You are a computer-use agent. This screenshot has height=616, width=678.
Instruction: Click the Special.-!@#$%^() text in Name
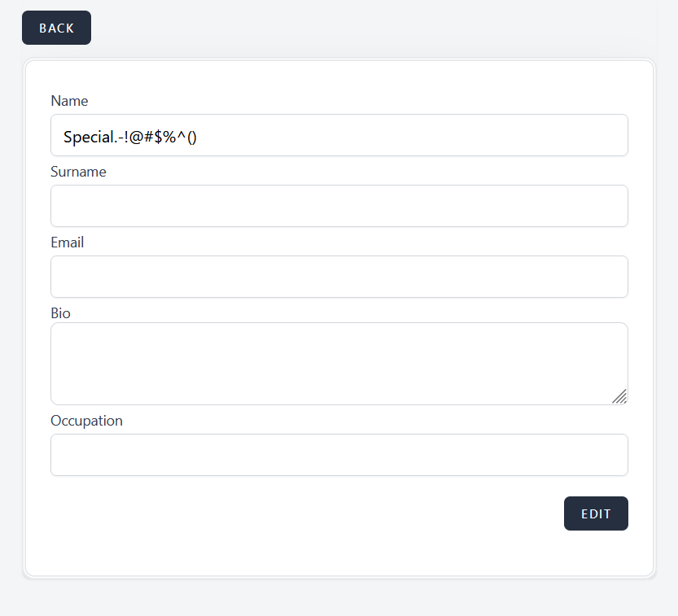pyautogui.click(x=130, y=137)
